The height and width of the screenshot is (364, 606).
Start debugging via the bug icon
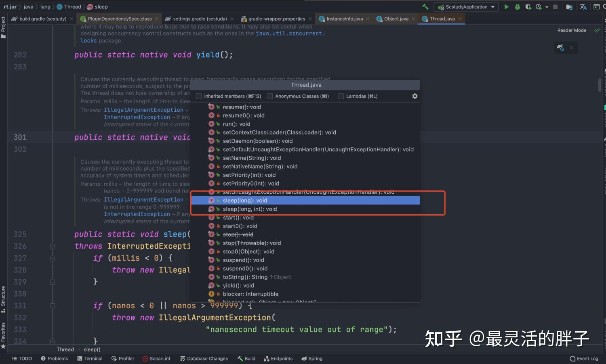[x=517, y=7]
